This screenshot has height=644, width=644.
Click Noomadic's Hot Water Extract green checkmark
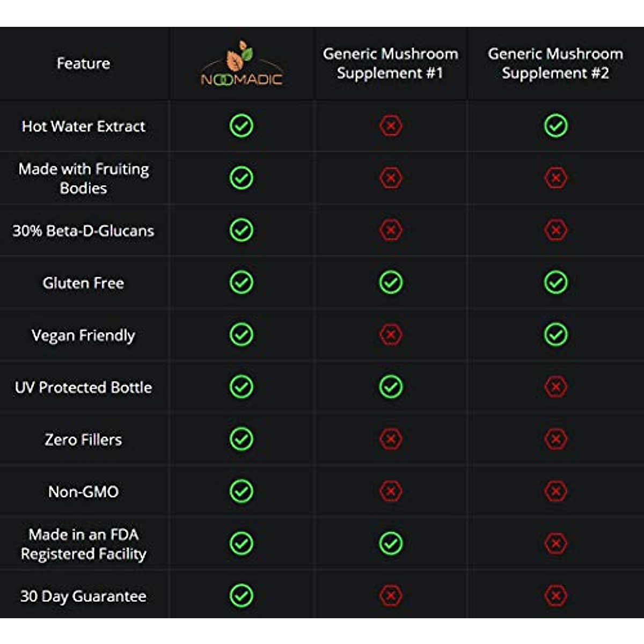click(x=241, y=126)
